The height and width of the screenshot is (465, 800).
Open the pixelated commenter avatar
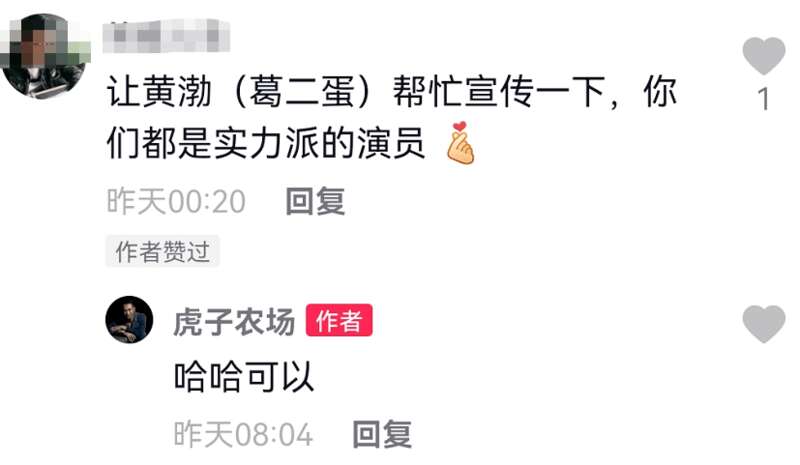point(45,55)
